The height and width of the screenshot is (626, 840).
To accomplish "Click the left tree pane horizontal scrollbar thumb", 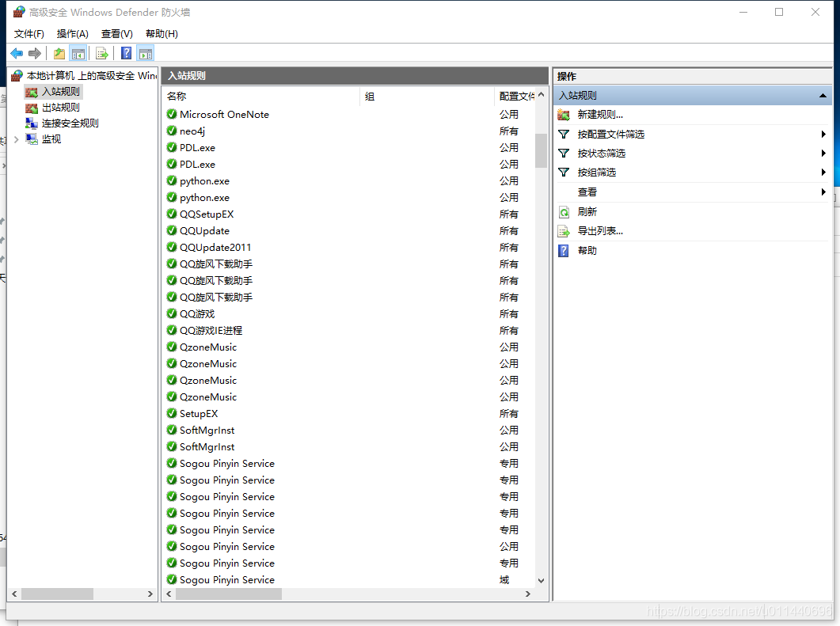I will click(x=57, y=594).
